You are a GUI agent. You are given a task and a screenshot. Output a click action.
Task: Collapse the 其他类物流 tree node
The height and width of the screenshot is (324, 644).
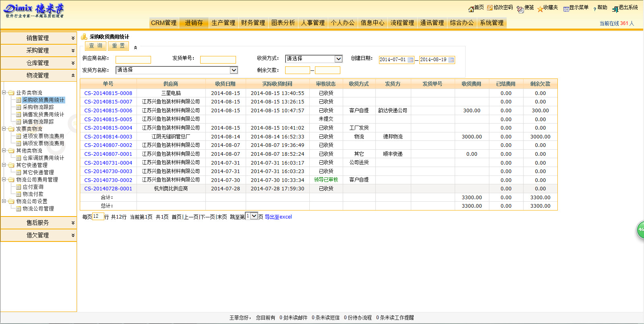pyautogui.click(x=4, y=151)
